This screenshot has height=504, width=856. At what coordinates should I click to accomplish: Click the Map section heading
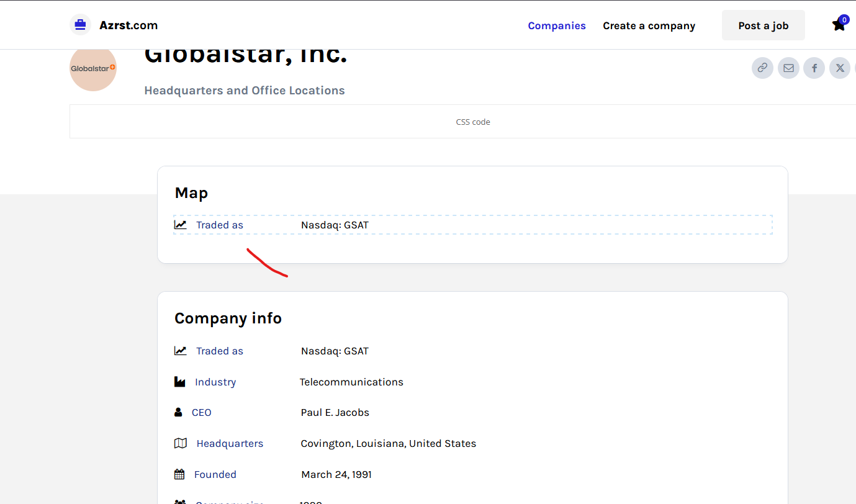191,193
